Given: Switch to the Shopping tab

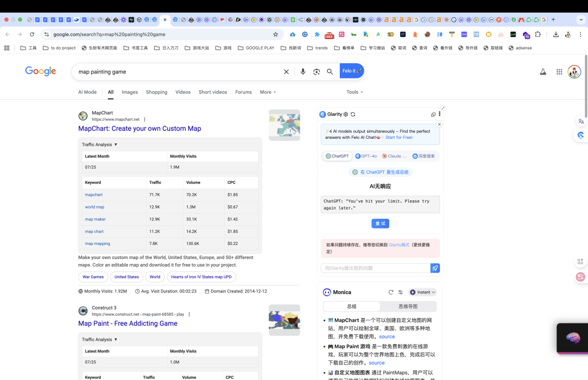Looking at the screenshot, I should [156, 92].
